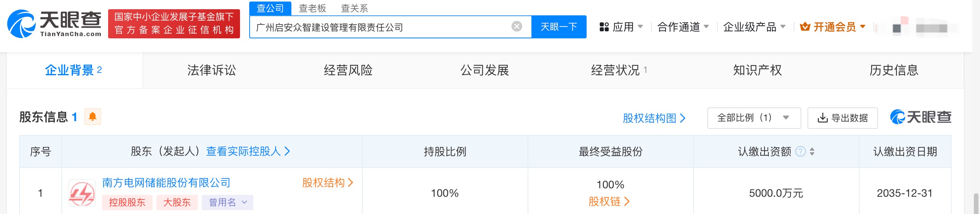This screenshot has width=980, height=214.
Task: Click the company search input field
Action: 380,27
